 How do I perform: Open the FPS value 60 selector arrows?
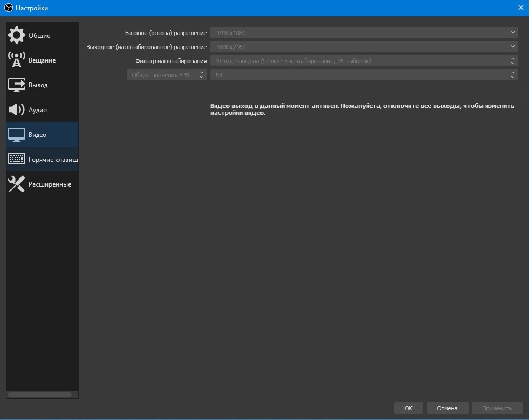[x=512, y=75]
